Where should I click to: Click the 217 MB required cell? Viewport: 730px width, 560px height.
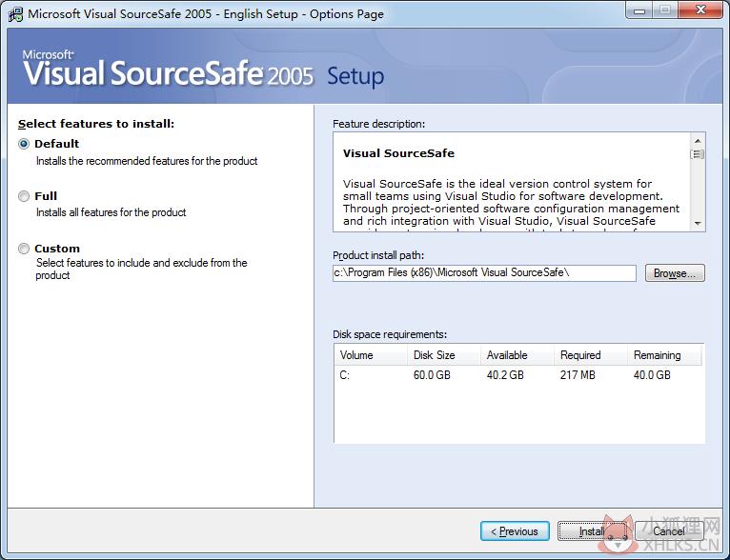578,375
